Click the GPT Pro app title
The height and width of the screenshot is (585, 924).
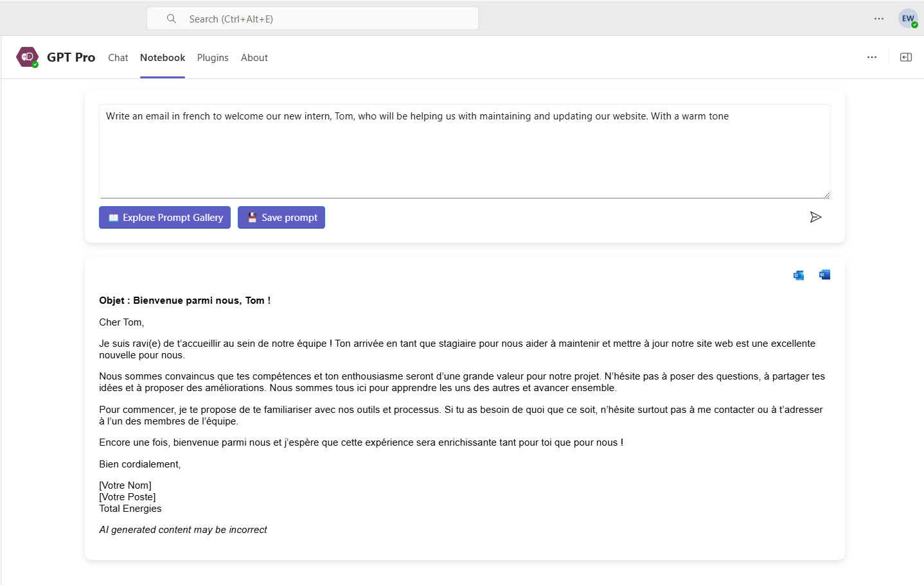pyautogui.click(x=71, y=57)
